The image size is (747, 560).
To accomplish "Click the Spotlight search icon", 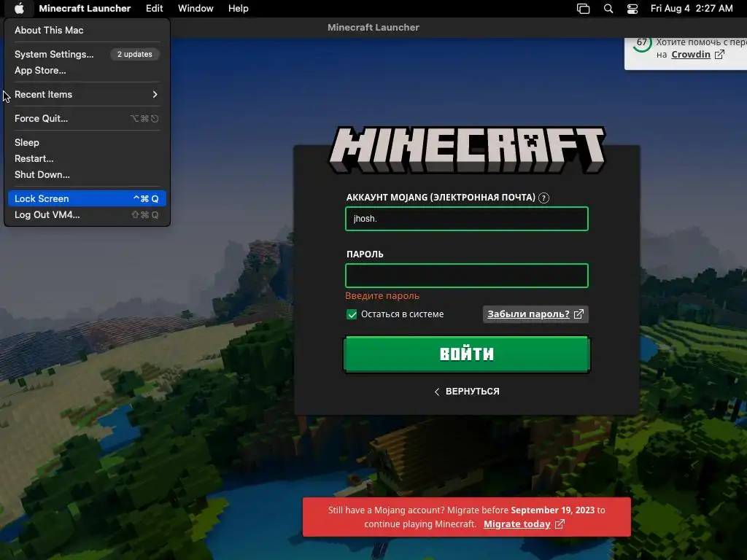I will pos(608,9).
